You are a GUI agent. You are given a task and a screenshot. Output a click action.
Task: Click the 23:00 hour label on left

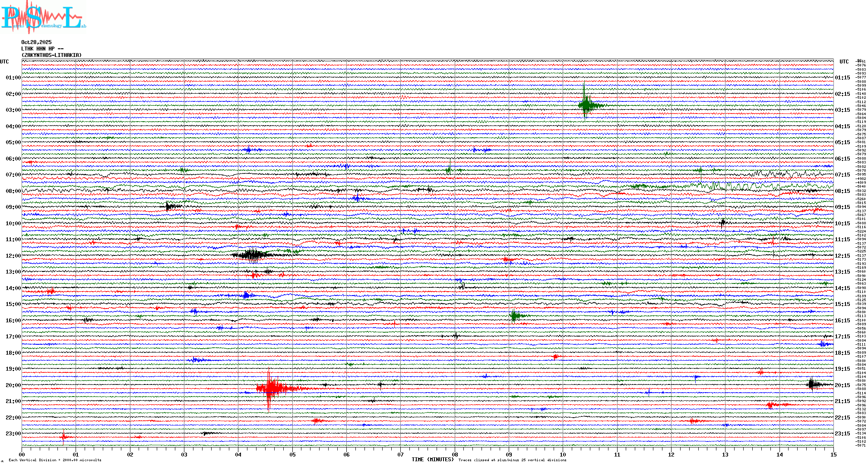coord(13,434)
